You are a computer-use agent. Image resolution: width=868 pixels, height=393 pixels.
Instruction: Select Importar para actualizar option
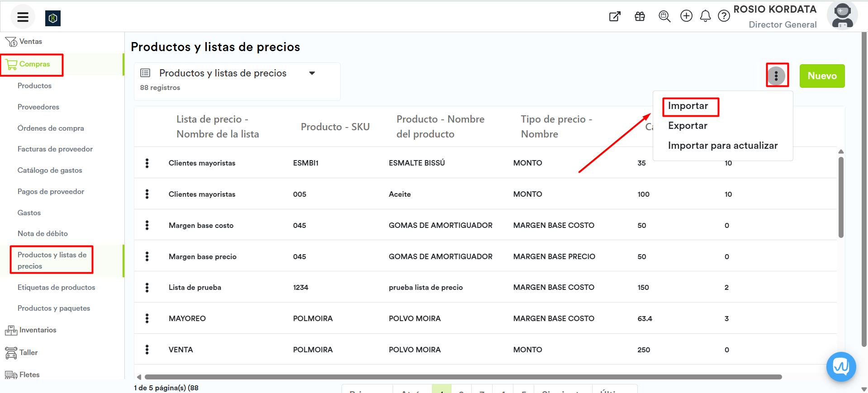pos(722,146)
